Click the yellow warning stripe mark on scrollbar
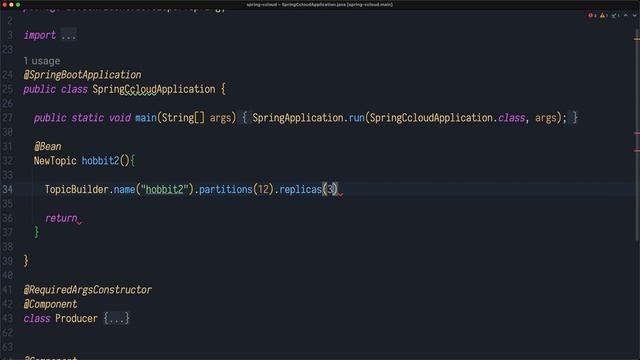 point(637,39)
